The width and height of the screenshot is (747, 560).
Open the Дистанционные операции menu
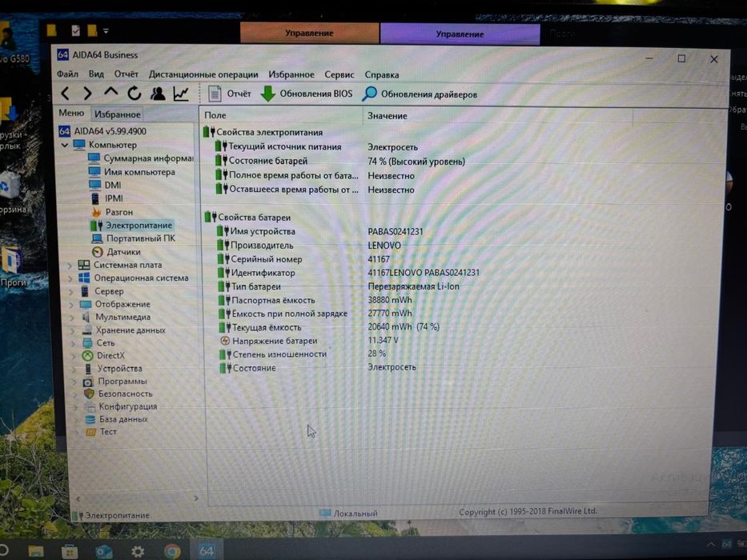203,74
